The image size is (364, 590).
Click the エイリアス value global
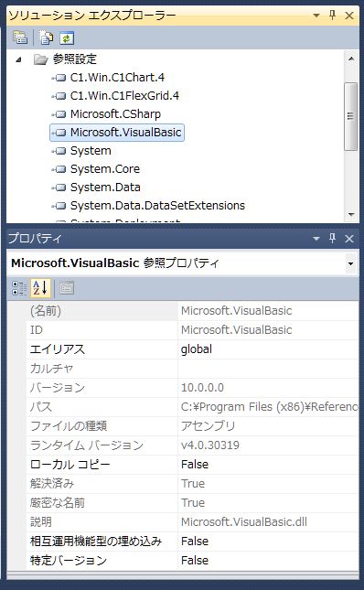[x=197, y=349]
